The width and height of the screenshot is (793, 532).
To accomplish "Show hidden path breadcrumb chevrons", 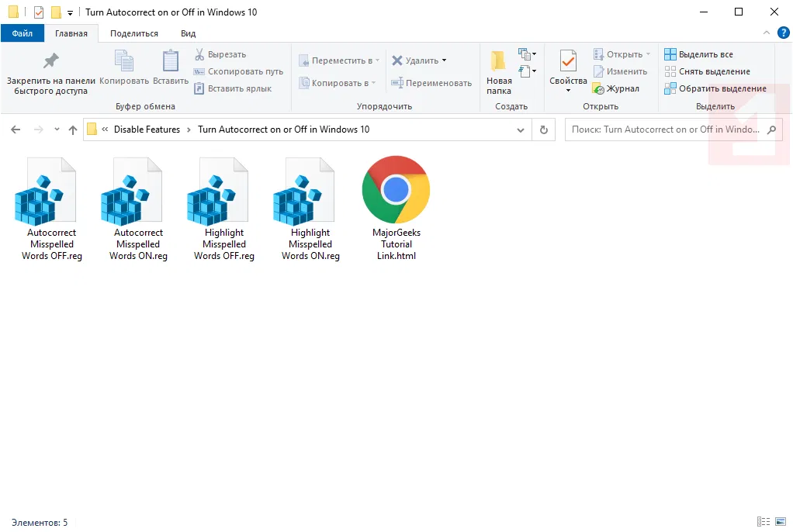I will pyautogui.click(x=105, y=130).
